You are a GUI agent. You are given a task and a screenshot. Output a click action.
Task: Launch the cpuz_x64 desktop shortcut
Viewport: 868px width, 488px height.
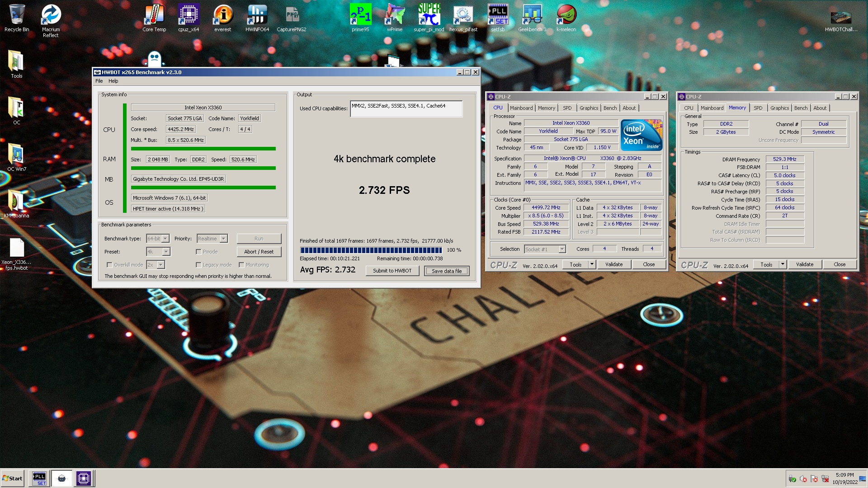(189, 18)
